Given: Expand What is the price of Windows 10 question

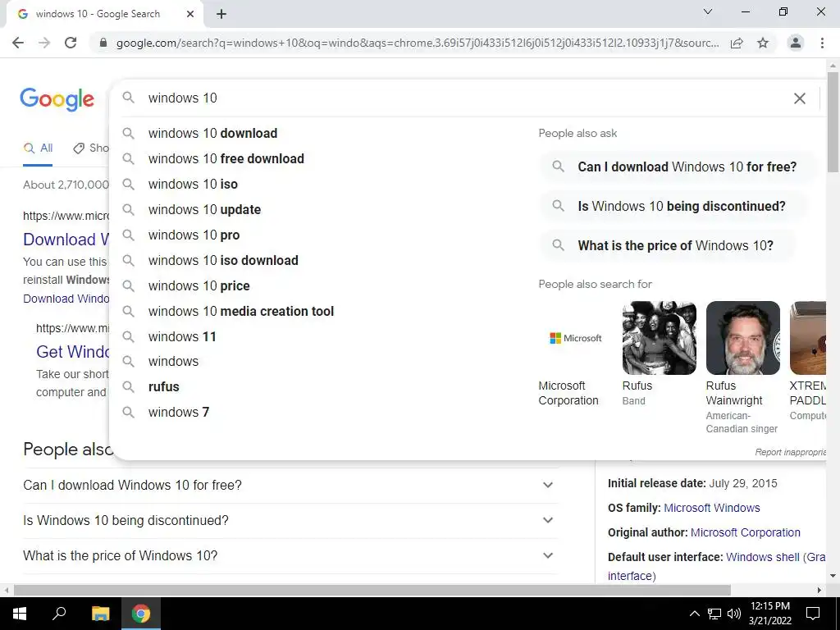Looking at the screenshot, I should tap(290, 556).
